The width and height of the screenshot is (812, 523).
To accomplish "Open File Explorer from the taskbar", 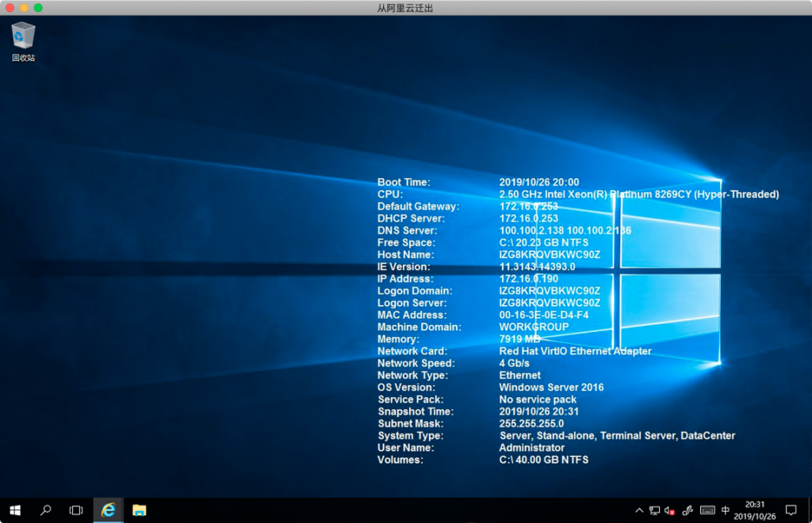I will pyautogui.click(x=139, y=510).
